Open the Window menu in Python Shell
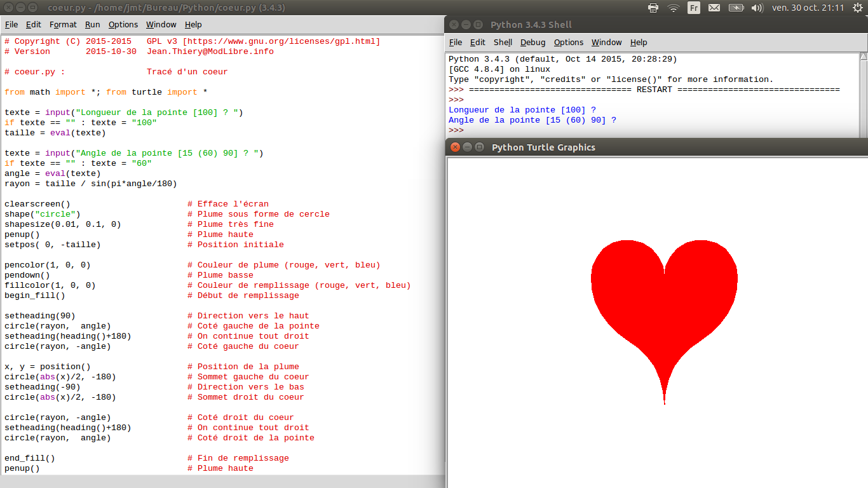Viewport: 868px width, 488px height. (x=606, y=42)
